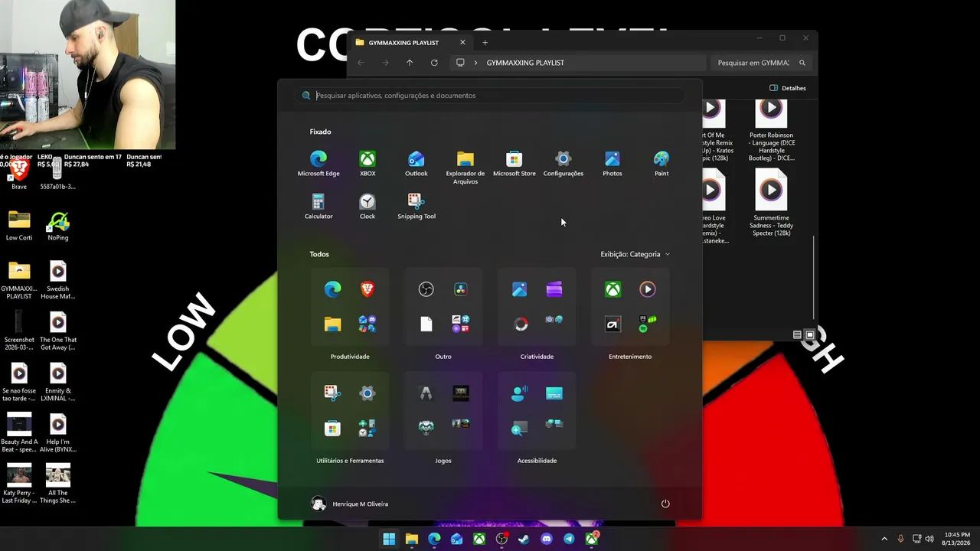Image resolution: width=980 pixels, height=551 pixels.
Task: Add a new tab in File Explorer
Action: 485,43
